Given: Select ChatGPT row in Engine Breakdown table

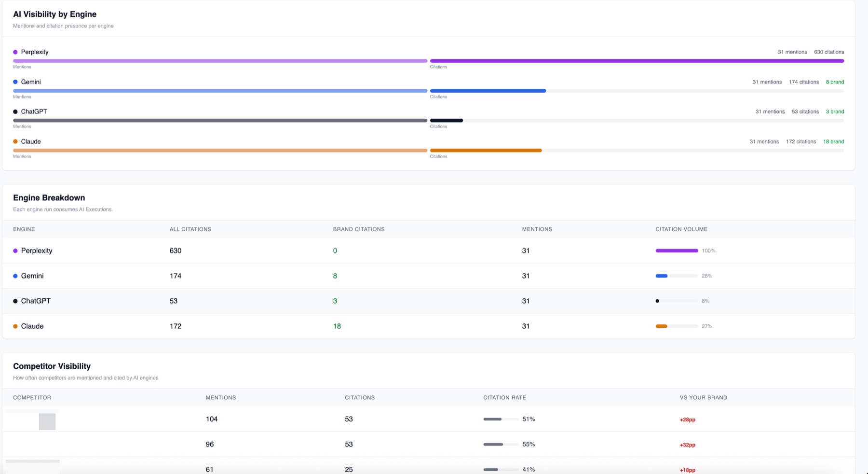Looking at the screenshot, I should tap(429, 301).
